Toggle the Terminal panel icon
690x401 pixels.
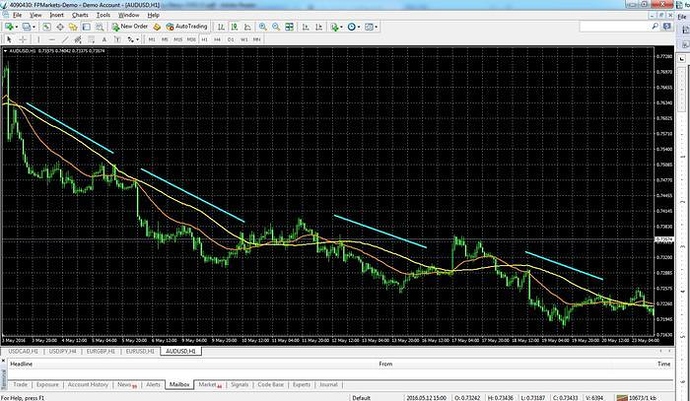click(x=86, y=27)
